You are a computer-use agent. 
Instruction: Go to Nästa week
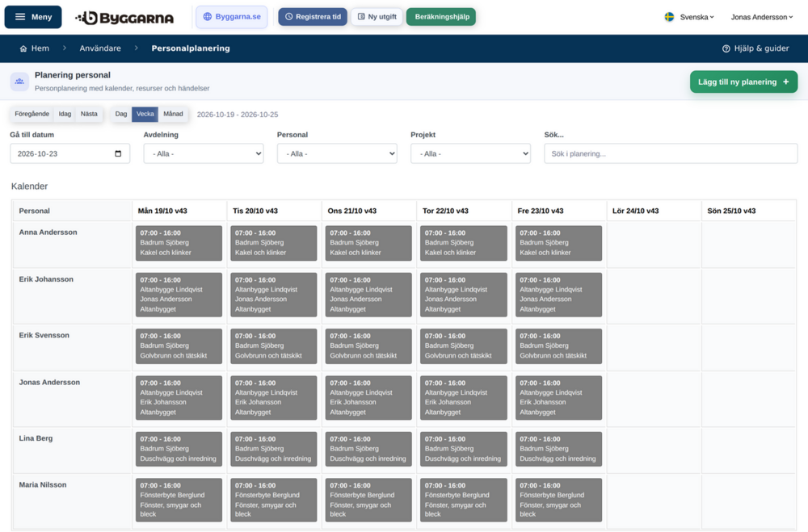pyautogui.click(x=89, y=115)
